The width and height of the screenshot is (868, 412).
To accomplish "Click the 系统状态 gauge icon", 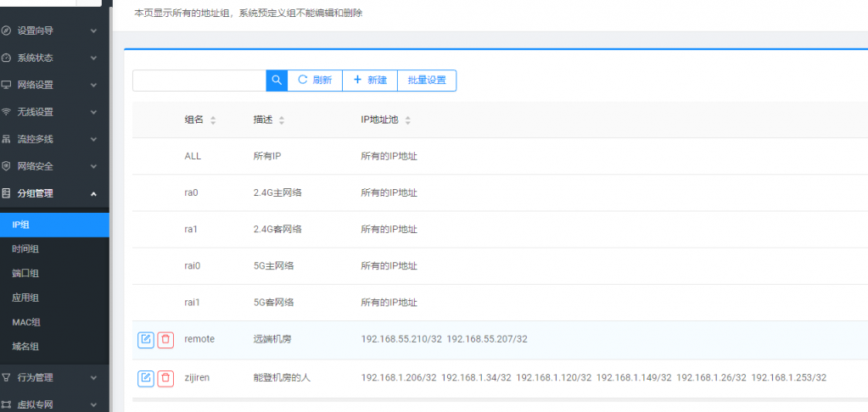I will [x=6, y=58].
